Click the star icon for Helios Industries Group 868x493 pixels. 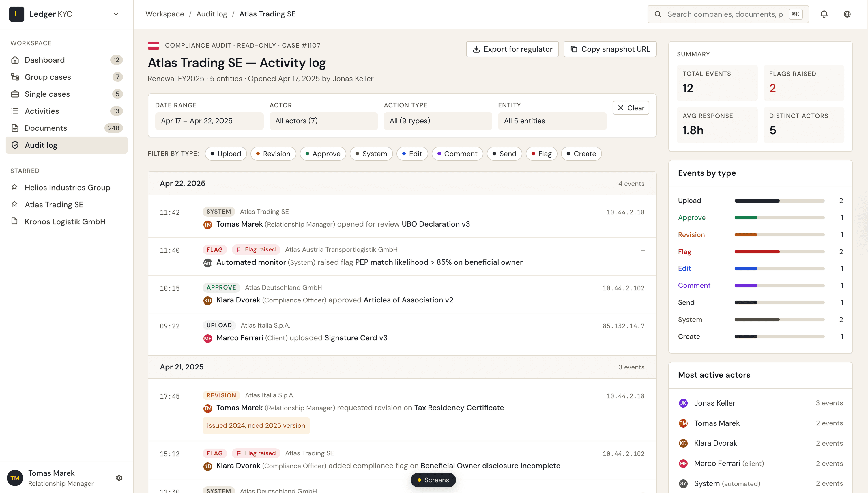[x=14, y=187]
